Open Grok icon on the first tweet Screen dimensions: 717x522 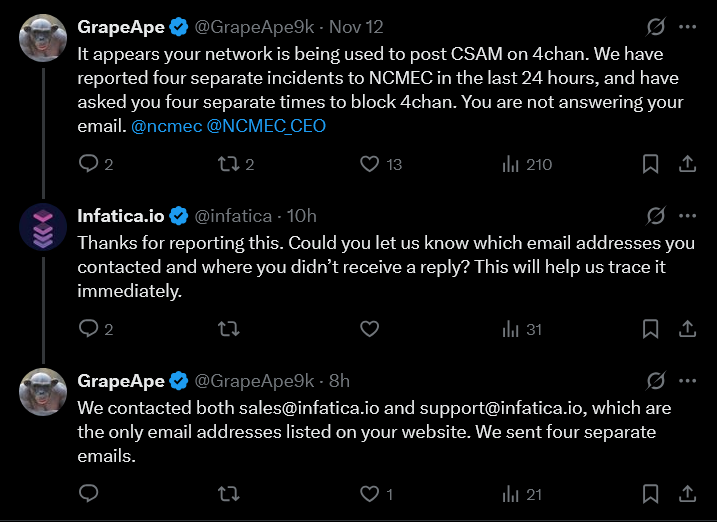(x=656, y=27)
